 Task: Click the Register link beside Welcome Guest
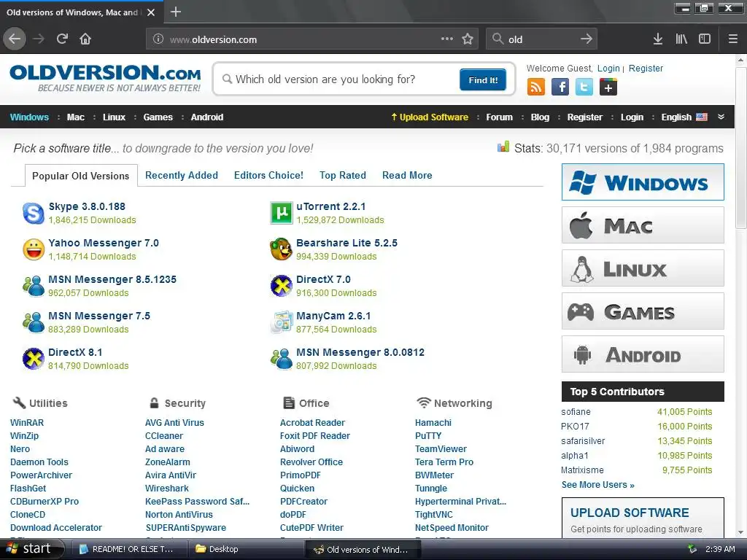[646, 68]
